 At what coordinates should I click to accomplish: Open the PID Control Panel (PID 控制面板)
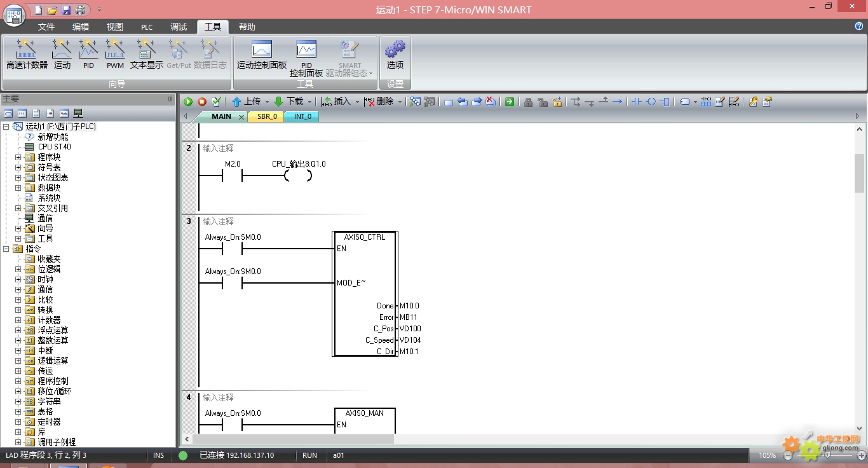[306, 59]
